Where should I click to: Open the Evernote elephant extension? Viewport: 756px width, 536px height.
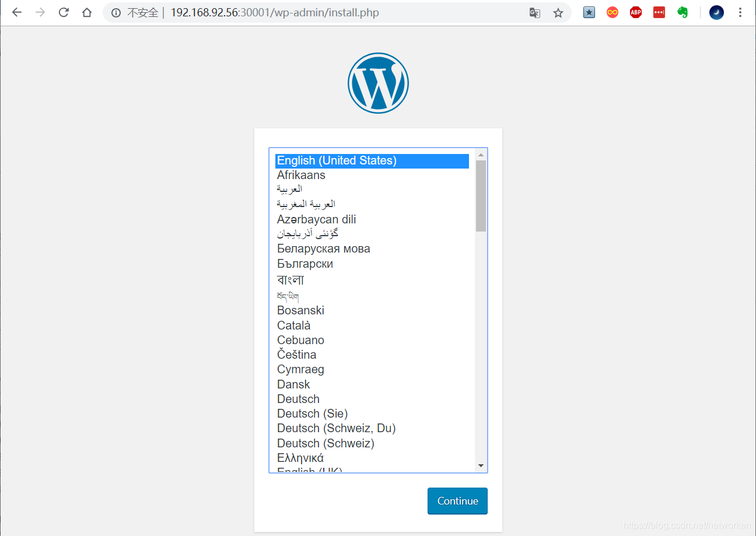click(x=682, y=12)
